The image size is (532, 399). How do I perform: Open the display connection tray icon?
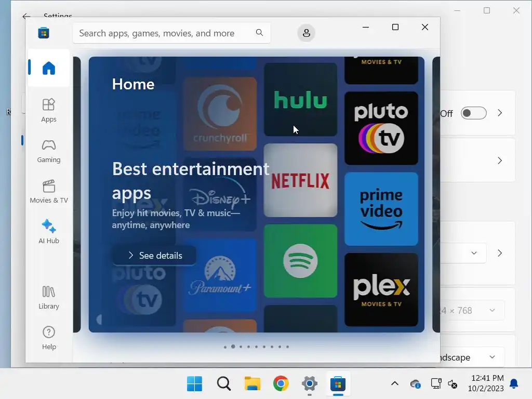[x=436, y=384]
